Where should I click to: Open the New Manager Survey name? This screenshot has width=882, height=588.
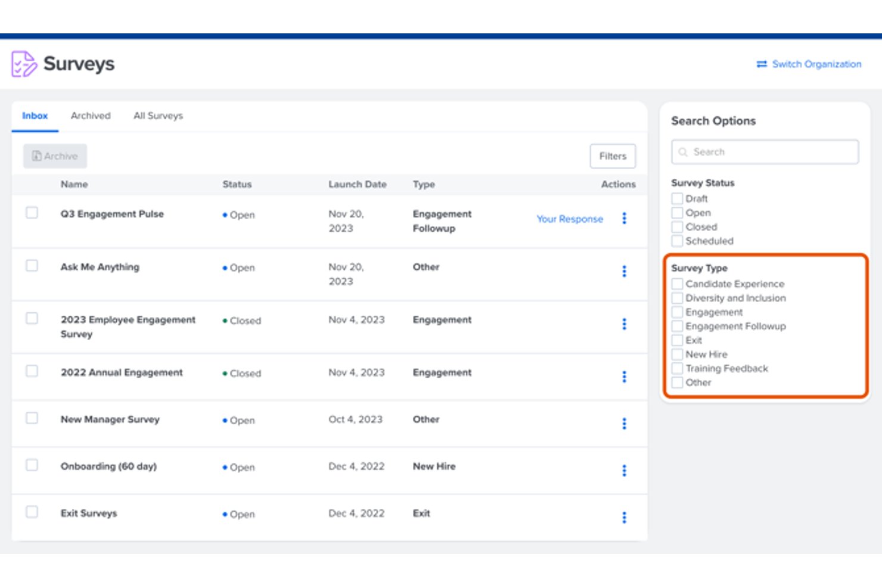pos(110,419)
